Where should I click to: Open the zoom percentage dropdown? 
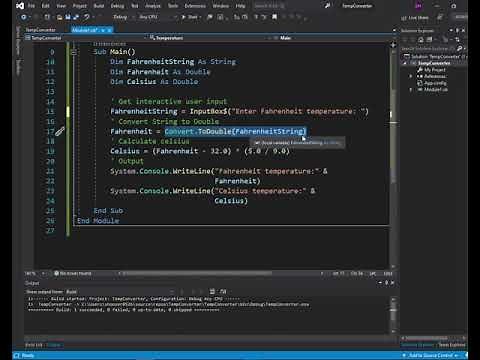click(x=35, y=273)
